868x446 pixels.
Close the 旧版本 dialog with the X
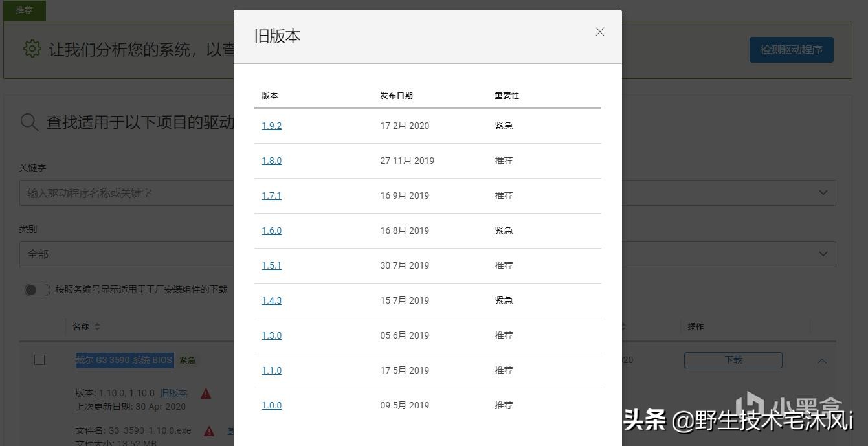coord(599,32)
